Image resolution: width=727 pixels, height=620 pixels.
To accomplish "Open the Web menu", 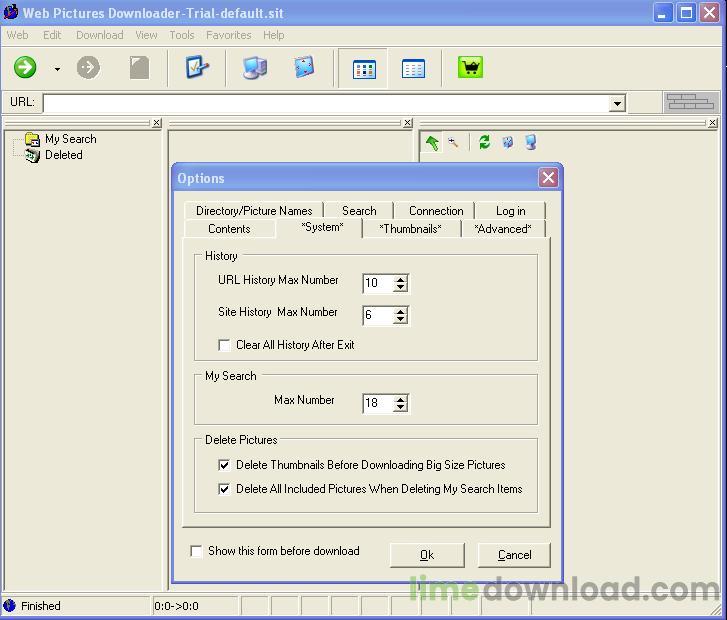I will 18,35.
